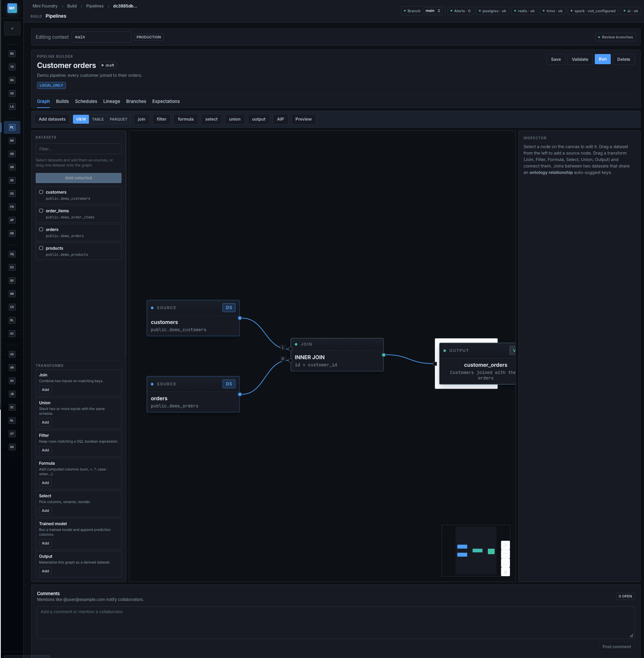The height and width of the screenshot is (658, 644).
Task: Open the OE sidebar module
Action: 12,180
